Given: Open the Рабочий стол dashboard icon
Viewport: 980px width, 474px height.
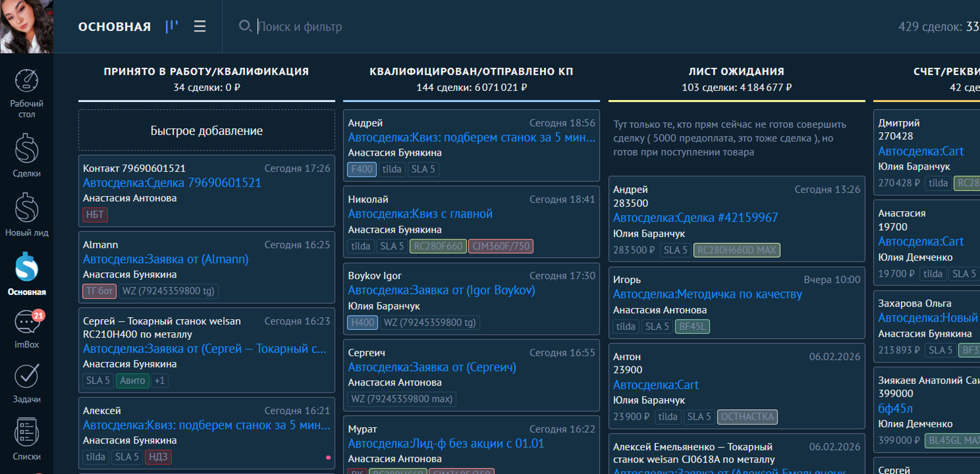Looking at the screenshot, I should (26, 92).
